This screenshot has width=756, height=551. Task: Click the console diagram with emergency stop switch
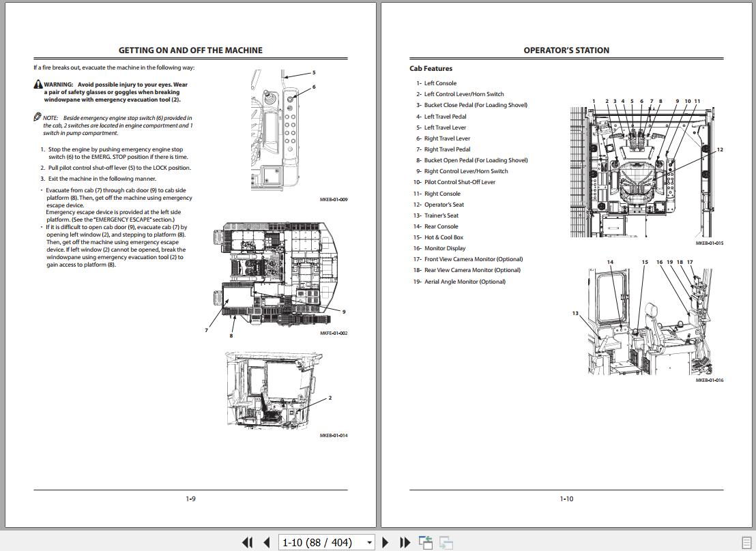click(275, 130)
